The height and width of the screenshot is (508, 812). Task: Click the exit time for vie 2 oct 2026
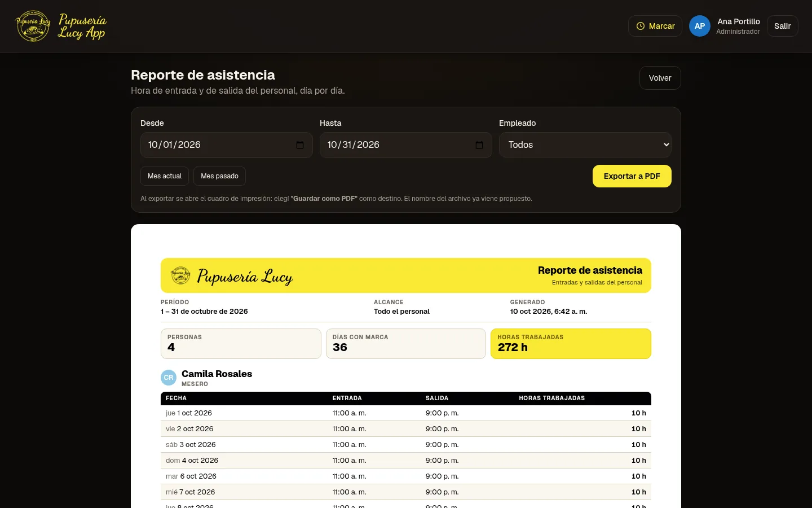(442, 429)
